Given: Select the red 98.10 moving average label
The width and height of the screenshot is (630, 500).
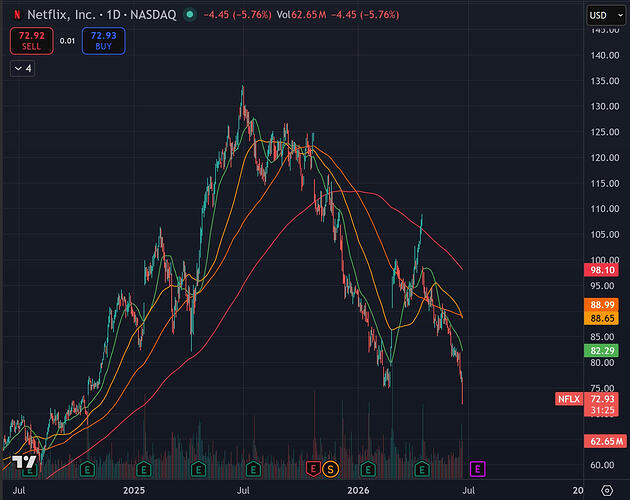Looking at the screenshot, I should coord(601,270).
